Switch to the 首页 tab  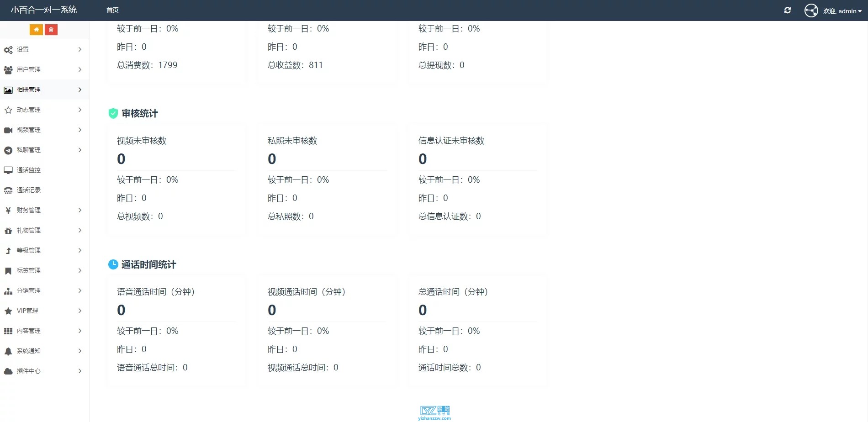(112, 10)
